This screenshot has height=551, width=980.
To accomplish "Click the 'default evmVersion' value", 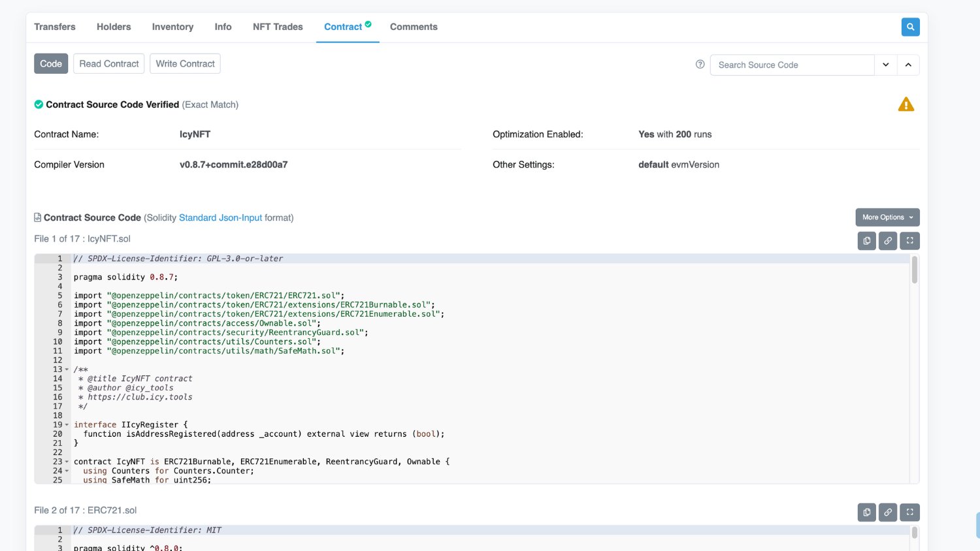I will point(679,165).
